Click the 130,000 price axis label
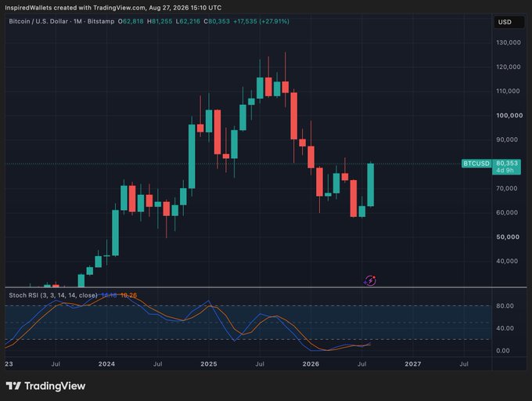 pos(509,42)
